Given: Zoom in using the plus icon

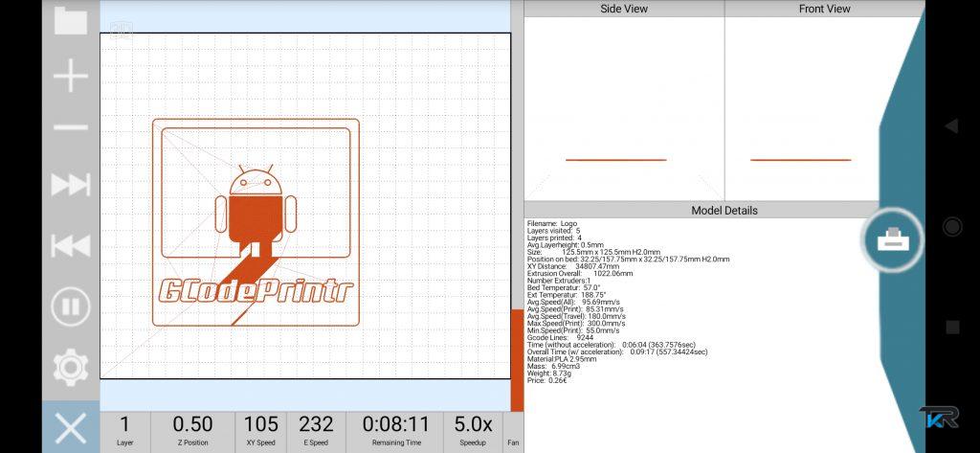Looking at the screenshot, I should click(71, 76).
